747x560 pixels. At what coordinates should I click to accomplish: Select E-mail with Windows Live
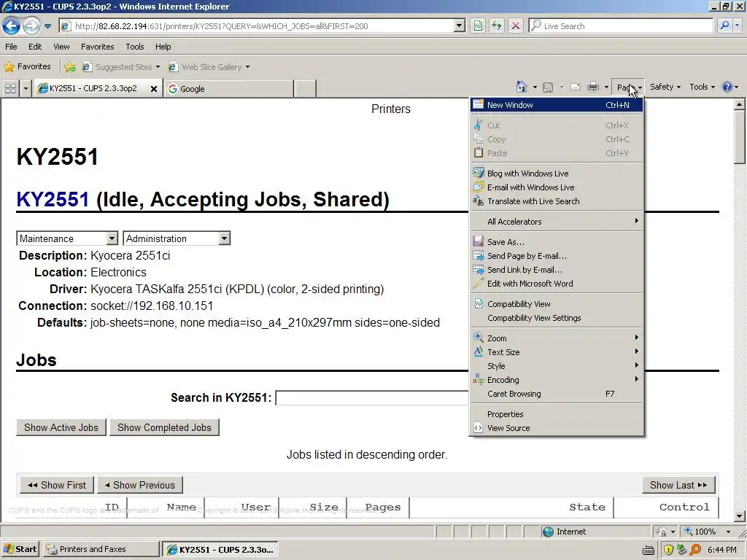pos(557,187)
